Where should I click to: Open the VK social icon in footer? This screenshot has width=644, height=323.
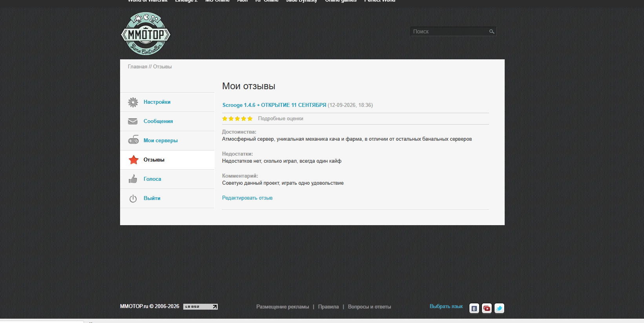point(474,308)
